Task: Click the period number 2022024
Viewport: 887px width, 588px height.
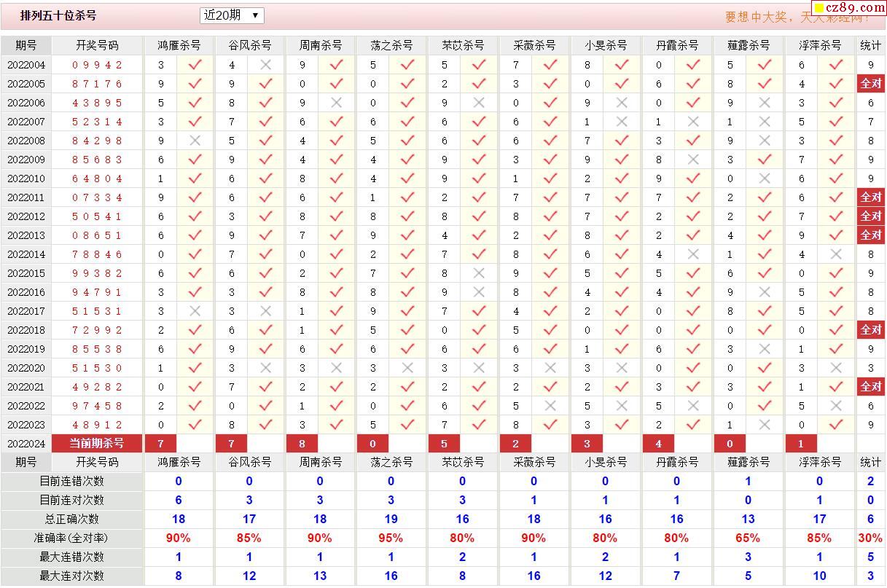Action: (26, 444)
